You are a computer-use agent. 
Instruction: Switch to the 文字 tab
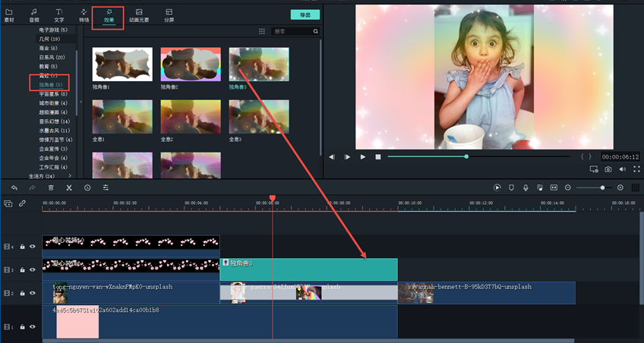59,14
